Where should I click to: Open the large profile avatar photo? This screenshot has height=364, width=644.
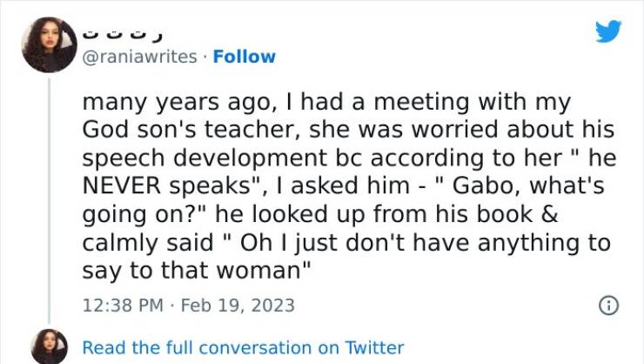pos(50,44)
